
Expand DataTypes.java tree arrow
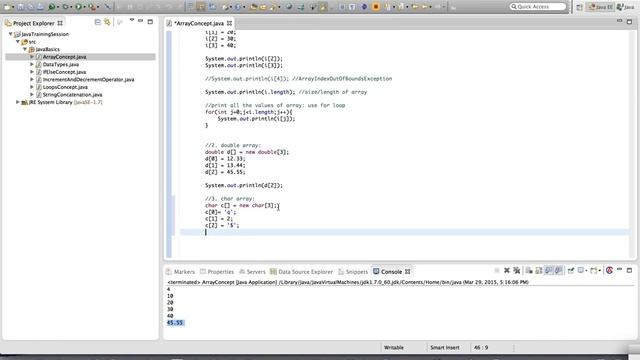(x=32, y=64)
